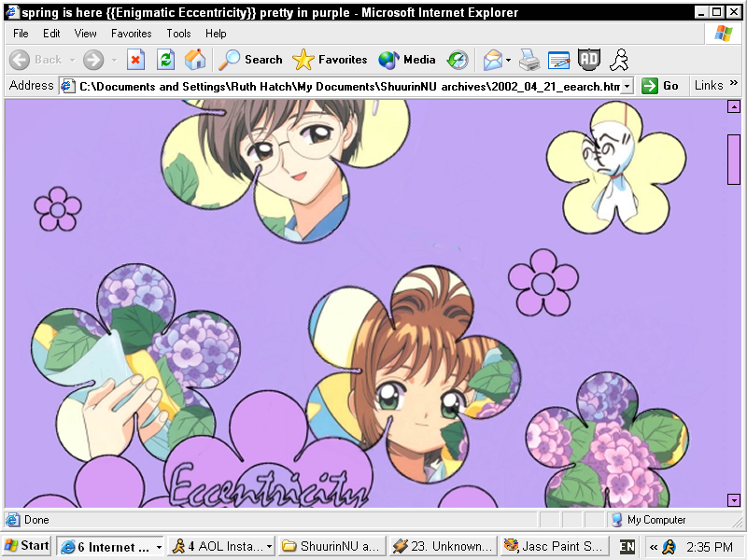Open the 6 Internet taskbar group

click(110, 546)
